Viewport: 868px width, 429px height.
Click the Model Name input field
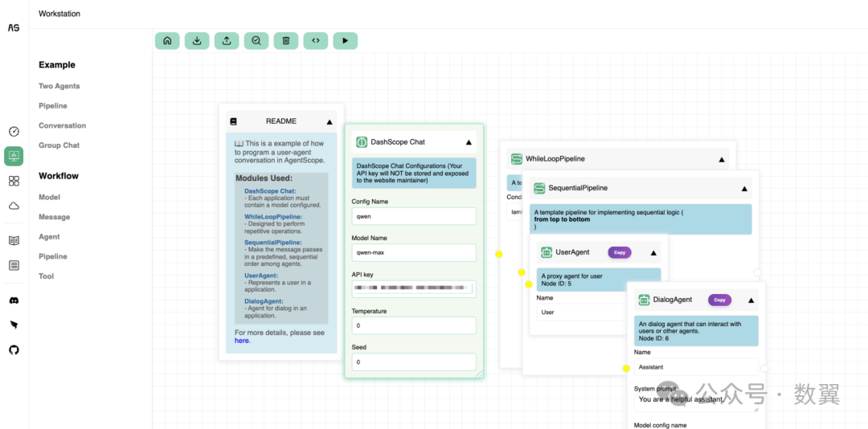pyautogui.click(x=413, y=252)
